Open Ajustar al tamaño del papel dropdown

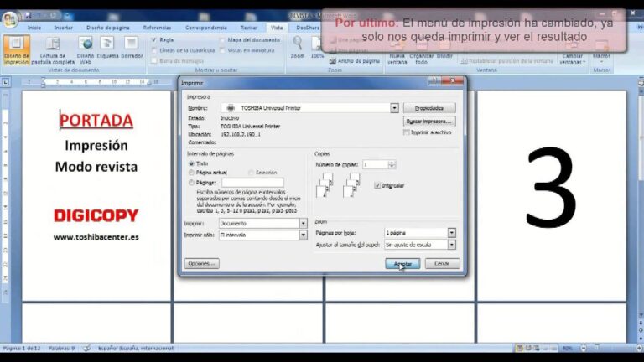(452, 245)
